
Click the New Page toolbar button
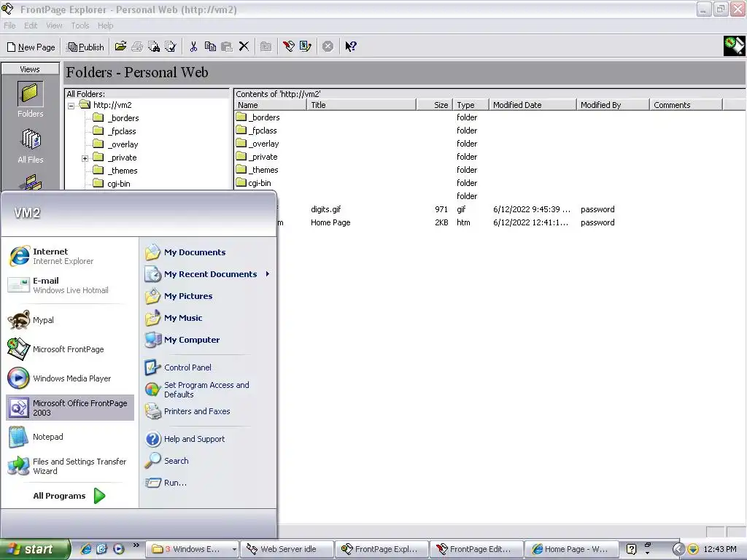point(31,47)
